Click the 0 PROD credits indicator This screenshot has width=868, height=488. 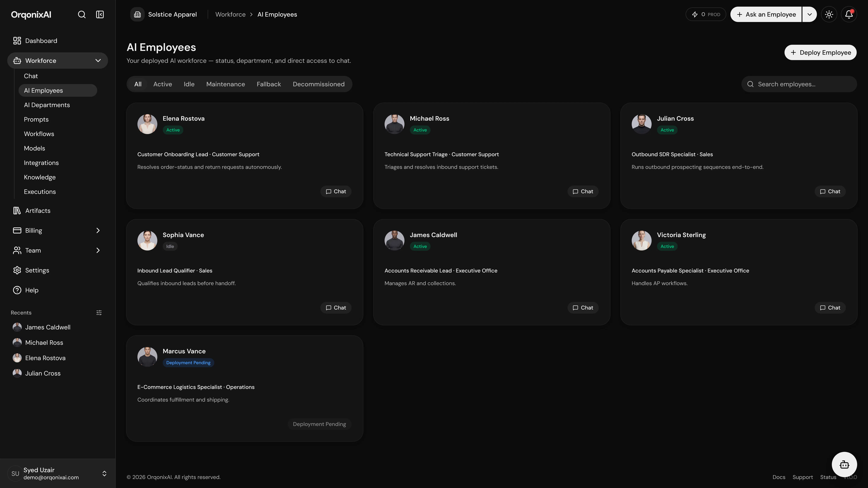pos(706,14)
